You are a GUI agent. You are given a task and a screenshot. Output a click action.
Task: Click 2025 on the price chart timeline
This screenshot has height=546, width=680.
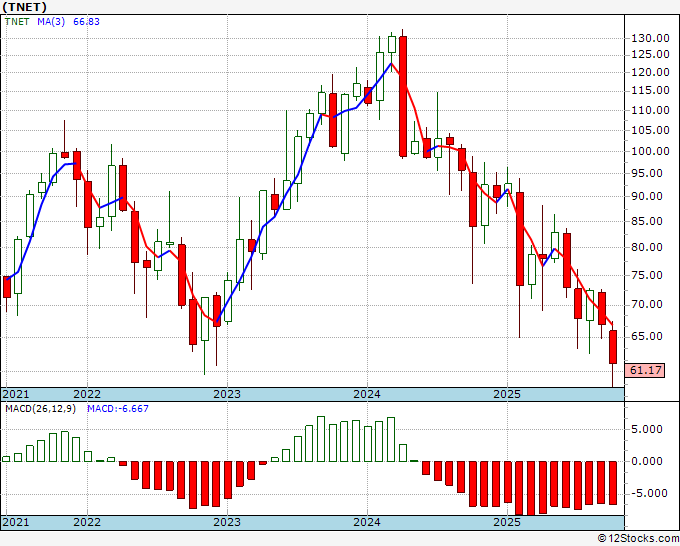coord(507,394)
